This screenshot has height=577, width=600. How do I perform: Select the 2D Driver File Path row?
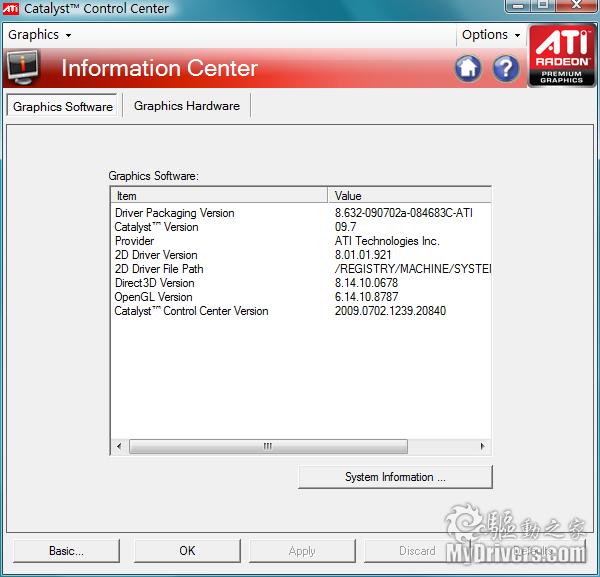point(301,269)
